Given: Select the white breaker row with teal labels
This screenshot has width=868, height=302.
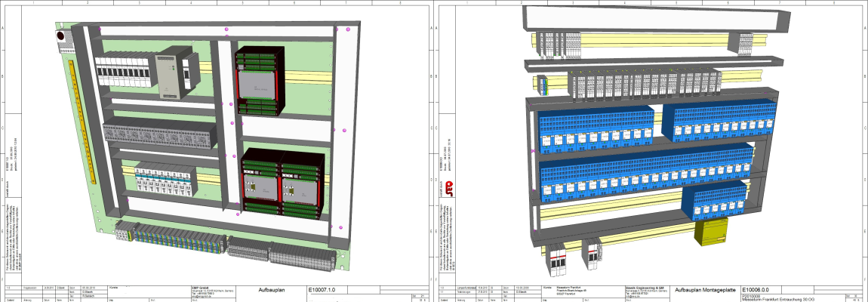Looking at the screenshot, I should pos(165,178).
